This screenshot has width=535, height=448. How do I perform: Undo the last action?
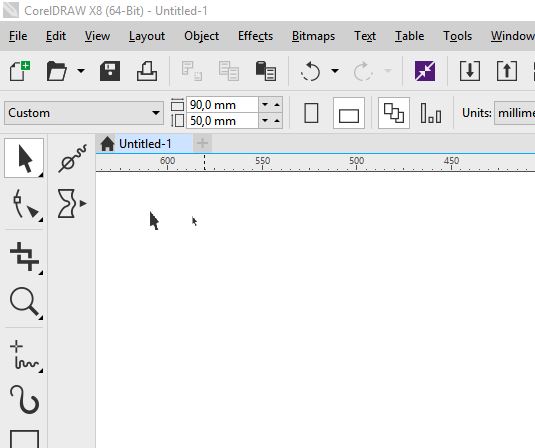310,71
